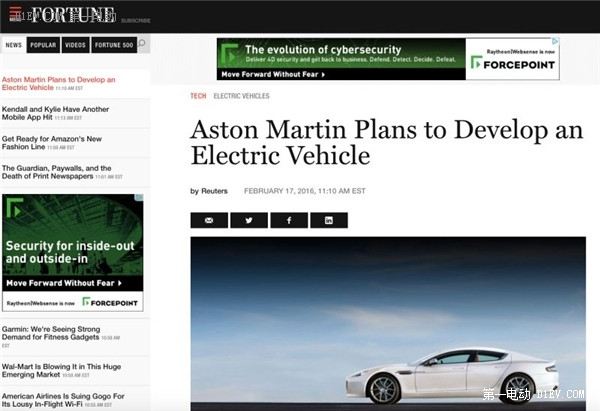Click the Subscribe link in header
600x411 pixels.
[135, 21]
